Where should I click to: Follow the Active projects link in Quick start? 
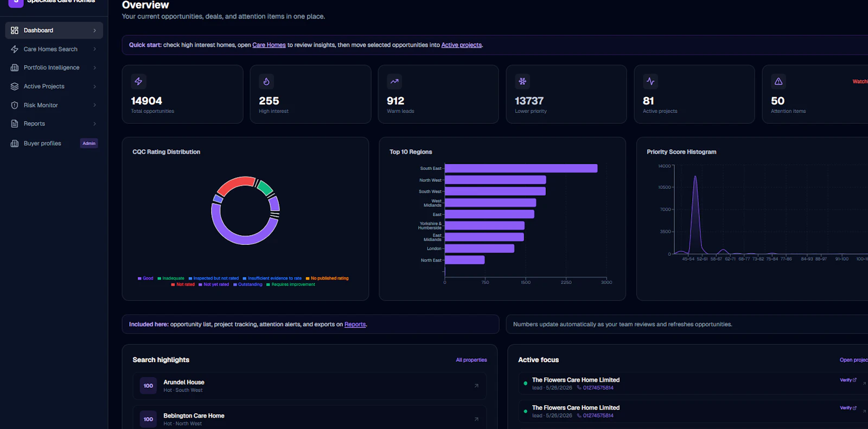pyautogui.click(x=461, y=45)
